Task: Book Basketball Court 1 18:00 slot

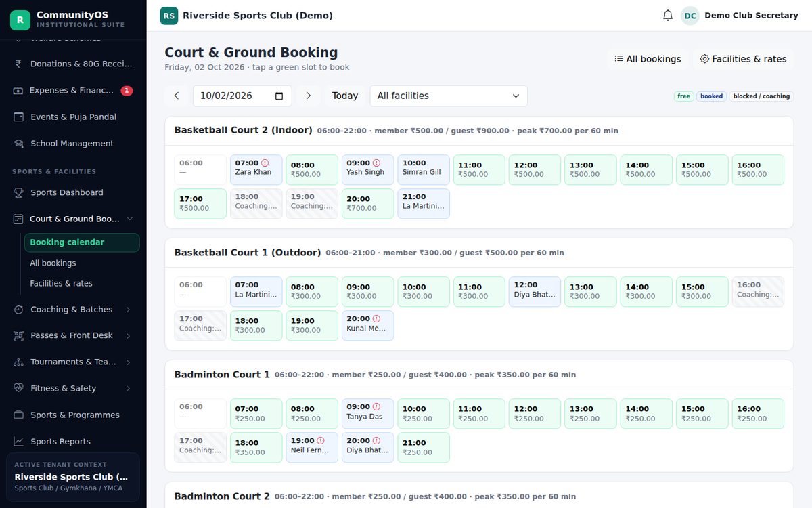Action: (256, 326)
